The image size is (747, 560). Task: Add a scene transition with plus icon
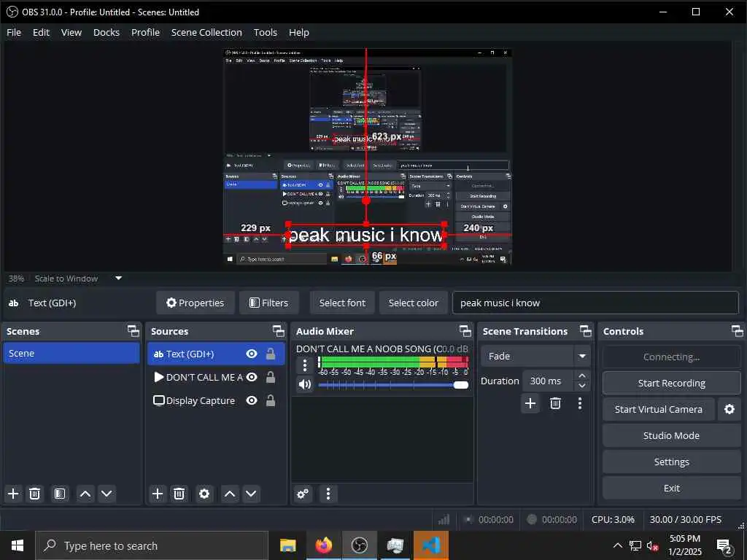coord(530,403)
